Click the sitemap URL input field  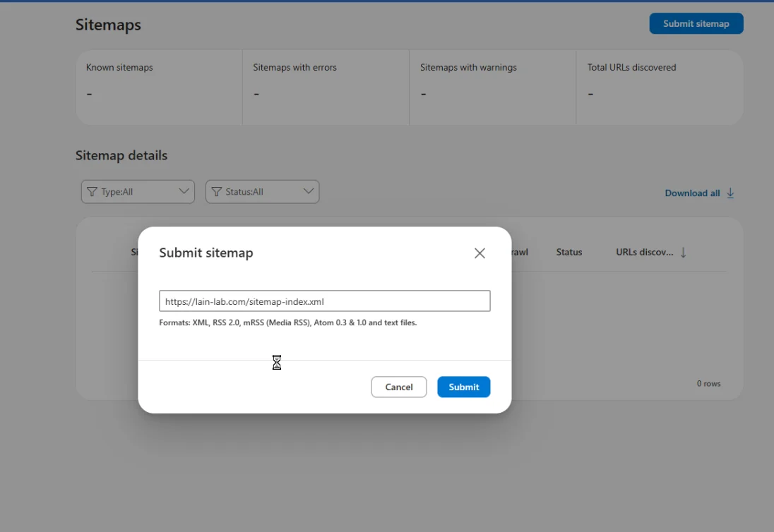(x=324, y=301)
